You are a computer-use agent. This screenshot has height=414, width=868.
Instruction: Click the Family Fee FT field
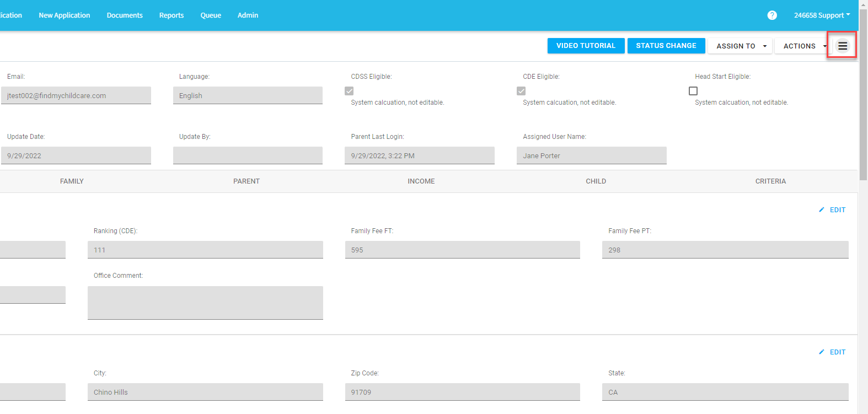[x=463, y=250]
